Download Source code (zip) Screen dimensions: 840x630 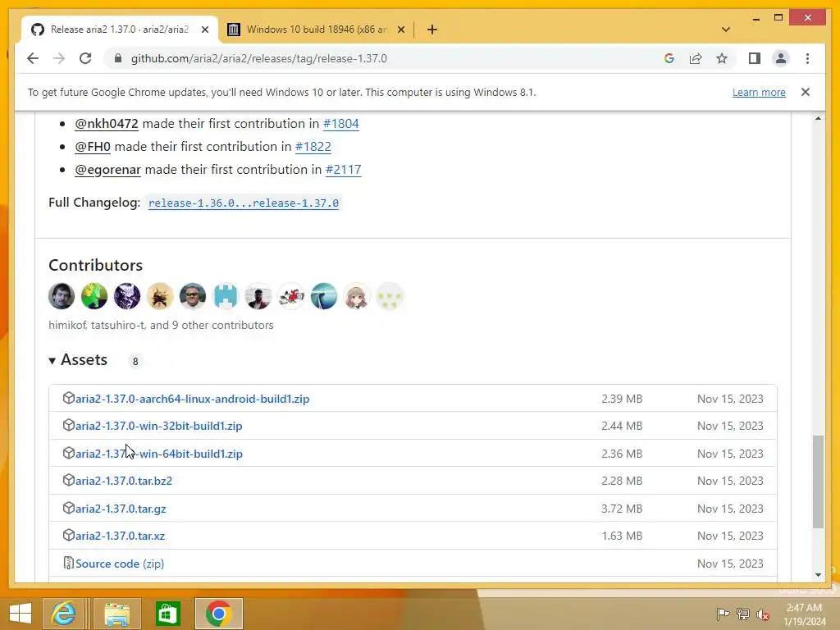pyautogui.click(x=120, y=564)
